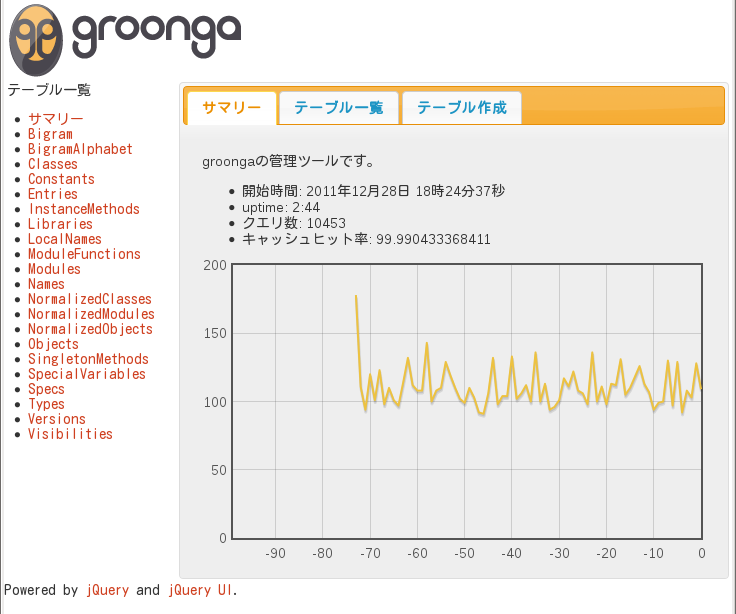Click the groongaの管理ツールです description text
The image size is (736, 614).
coord(288,161)
